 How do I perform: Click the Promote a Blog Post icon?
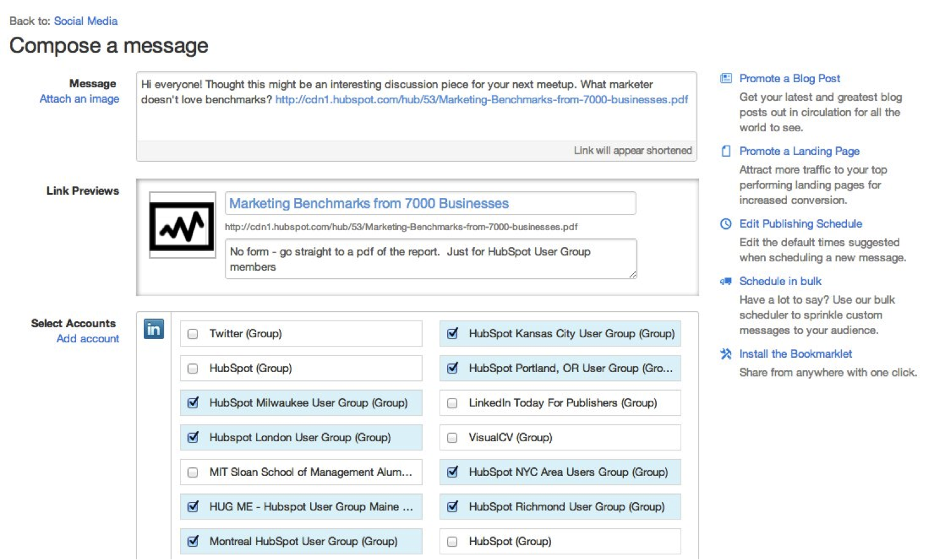[x=725, y=78]
